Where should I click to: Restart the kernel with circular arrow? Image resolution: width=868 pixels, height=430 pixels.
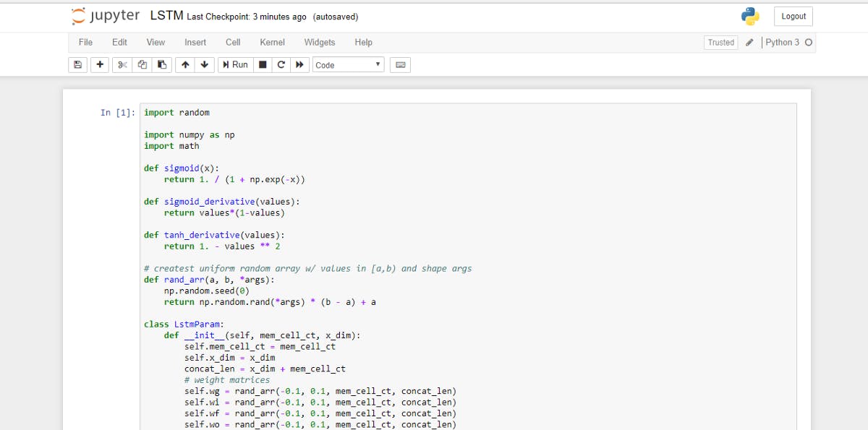281,65
